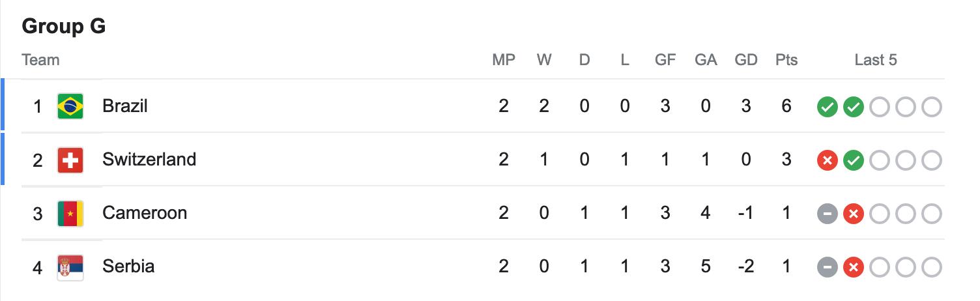The height and width of the screenshot is (301, 980).
Task: Click the Serbia flag icon
Action: [70, 266]
